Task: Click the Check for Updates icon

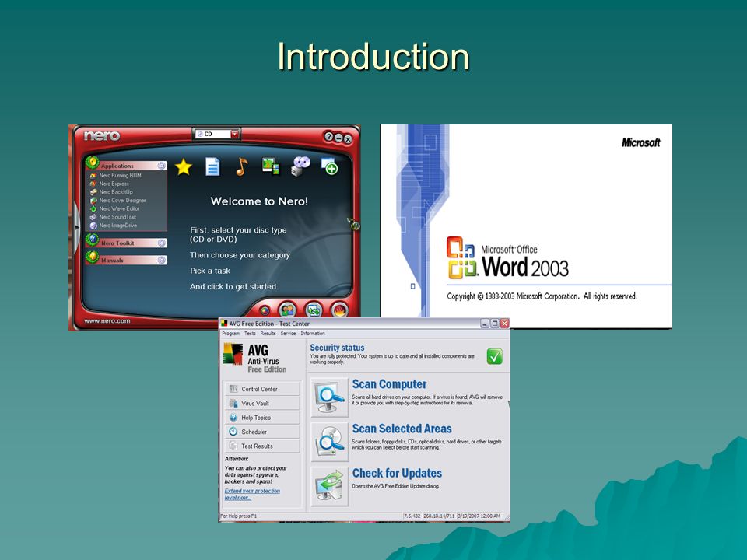Action: (x=330, y=486)
